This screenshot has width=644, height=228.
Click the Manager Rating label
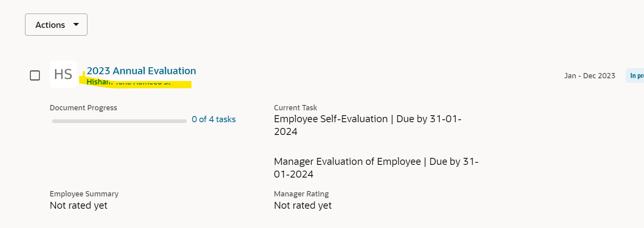click(301, 194)
